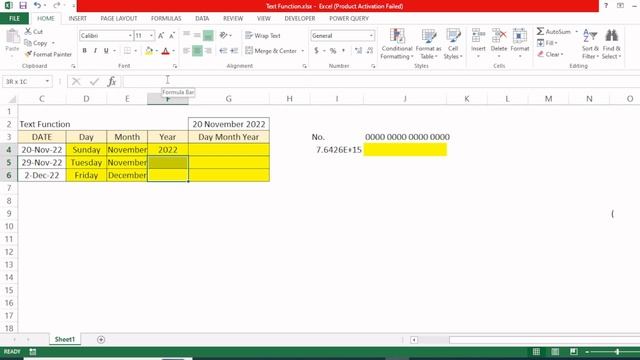Switch to POWER QUERY tab
This screenshot has width=640, height=360.
pyautogui.click(x=349, y=19)
